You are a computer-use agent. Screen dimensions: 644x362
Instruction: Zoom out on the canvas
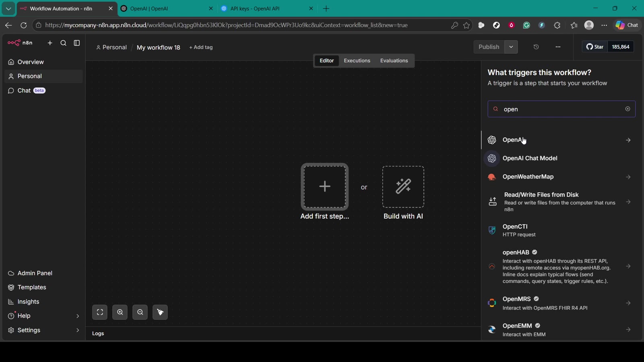(x=140, y=313)
